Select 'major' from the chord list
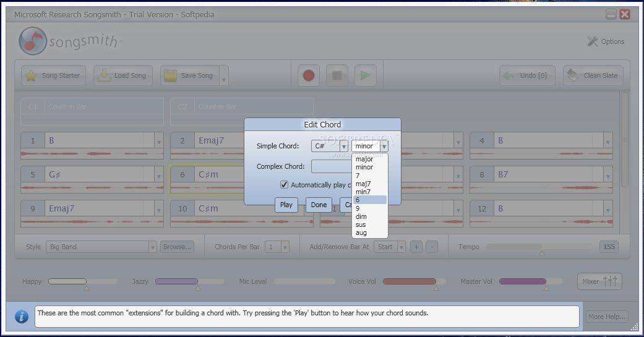 coord(370,159)
